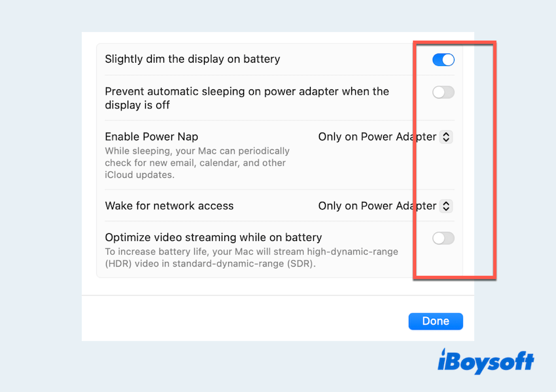Enable Prevent automatic sleeping on power adapter
The width and height of the screenshot is (556, 392).
click(443, 92)
